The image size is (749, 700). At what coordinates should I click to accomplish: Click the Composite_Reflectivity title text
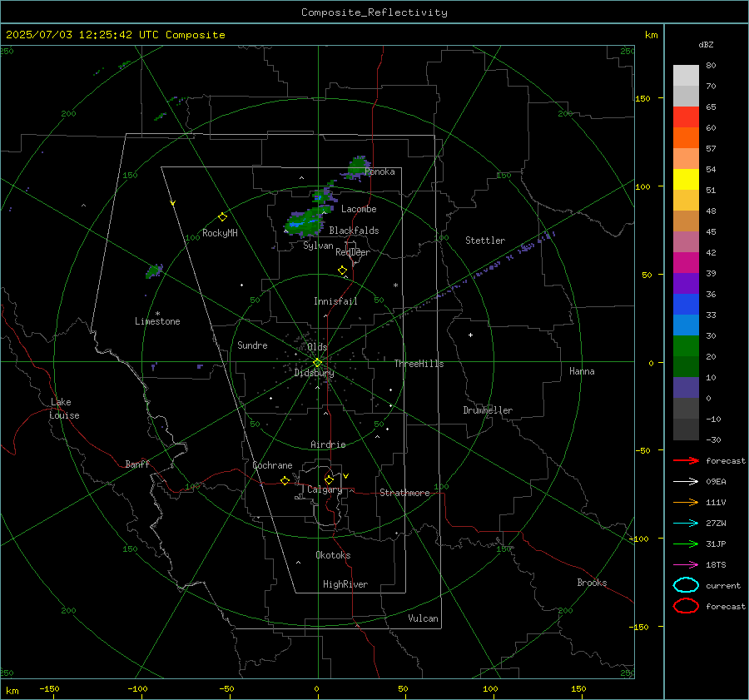pos(374,12)
